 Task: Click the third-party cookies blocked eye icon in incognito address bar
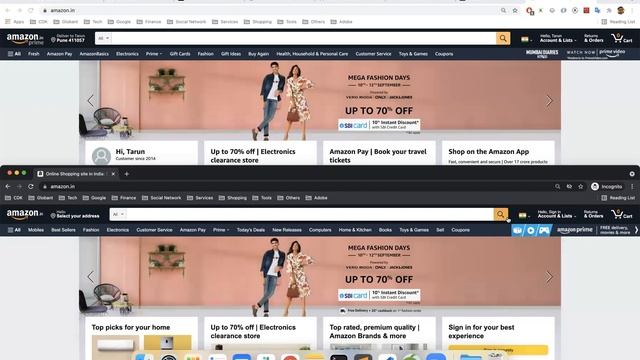click(x=569, y=187)
